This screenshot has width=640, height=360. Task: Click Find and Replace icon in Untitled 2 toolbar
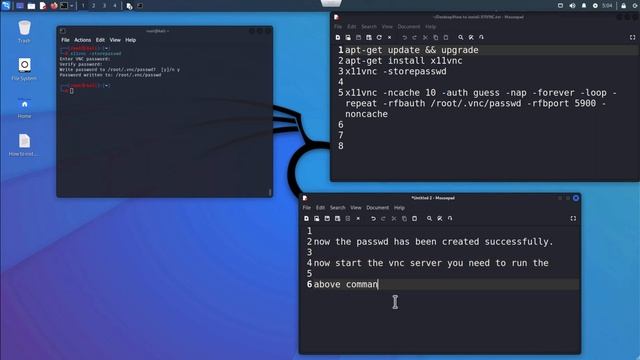tap(440, 218)
